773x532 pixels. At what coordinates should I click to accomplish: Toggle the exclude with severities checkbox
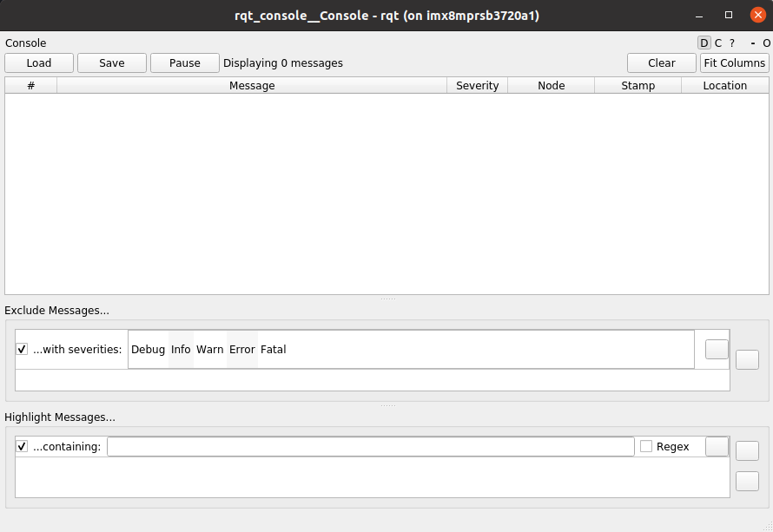21,349
